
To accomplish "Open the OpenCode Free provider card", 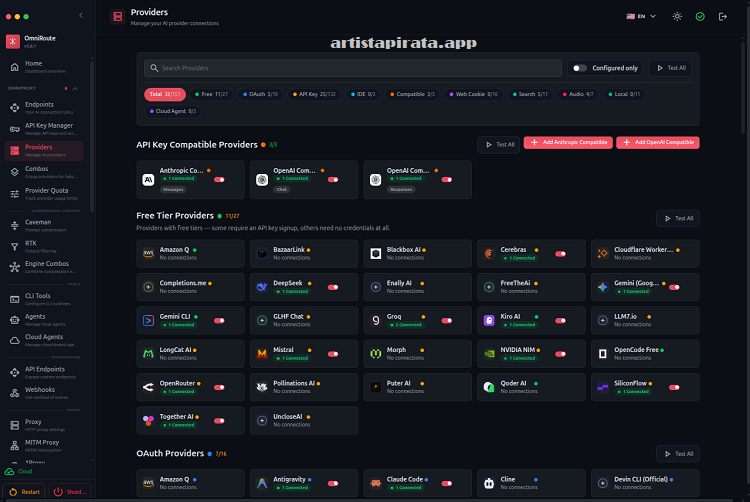I will point(645,354).
